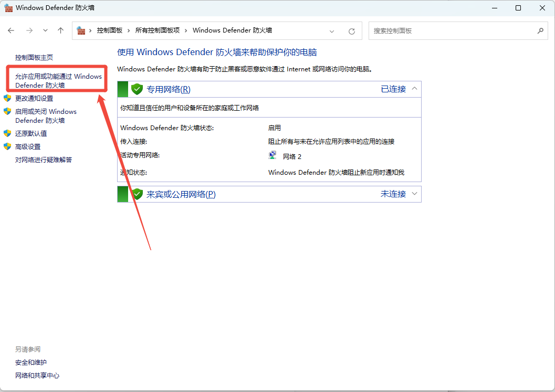Click the 未连接 status text
The height and width of the screenshot is (392, 555).
(x=393, y=194)
